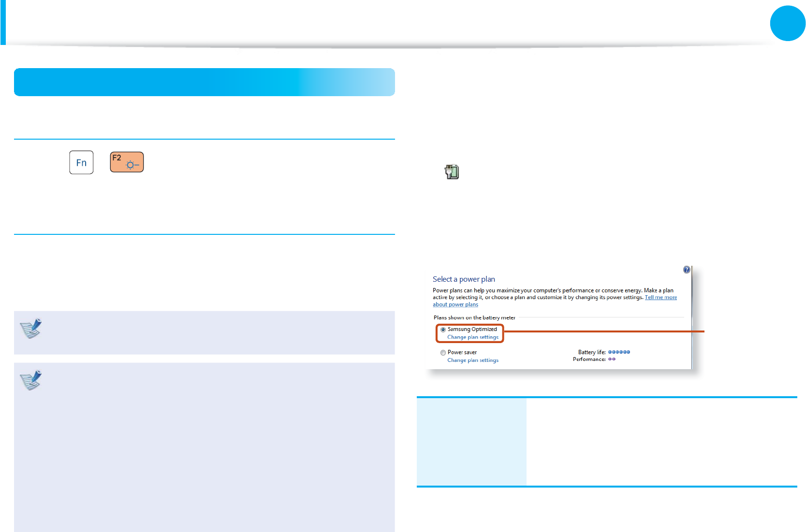Click the 'Select a power plan' heading
The width and height of the screenshot is (806, 532).
pos(464,279)
